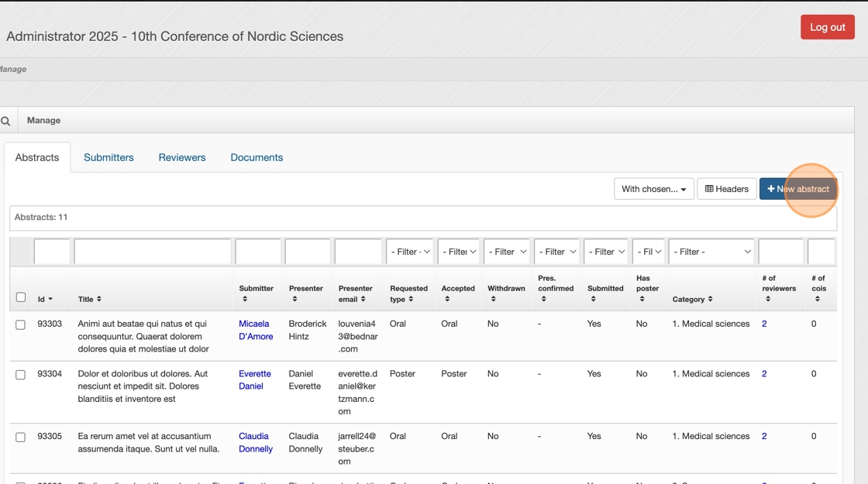The width and height of the screenshot is (868, 484).
Task: Check the box for abstract 93305
Action: click(21, 437)
